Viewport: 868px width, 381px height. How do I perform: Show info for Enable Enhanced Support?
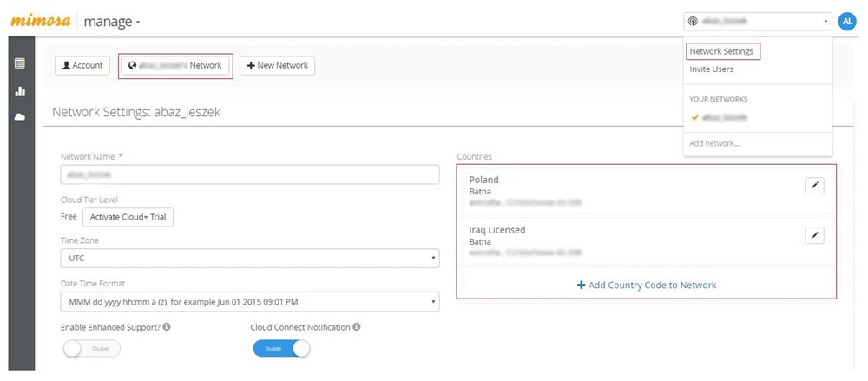(x=167, y=327)
